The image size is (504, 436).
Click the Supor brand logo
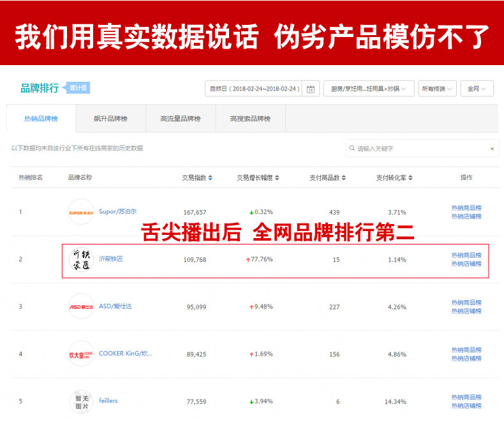[81, 212]
